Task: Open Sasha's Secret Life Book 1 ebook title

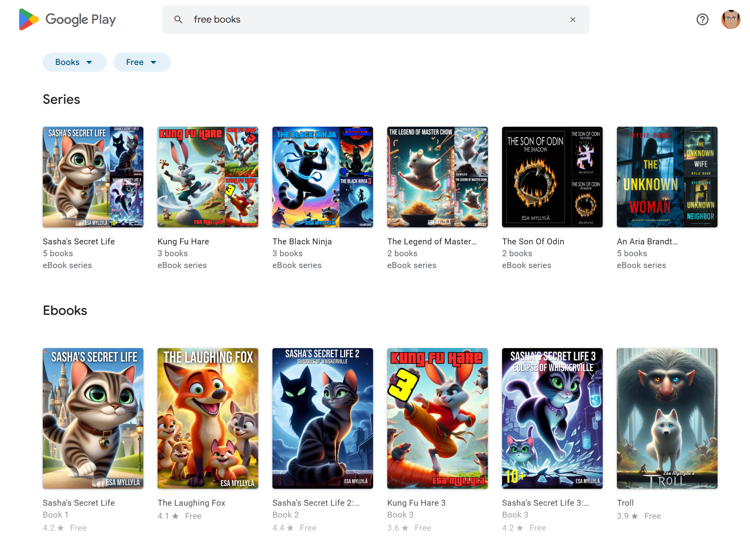Action: click(x=79, y=503)
